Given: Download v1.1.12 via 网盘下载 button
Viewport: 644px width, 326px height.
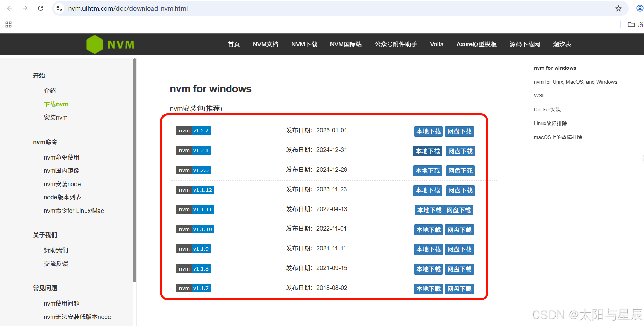Looking at the screenshot, I should pos(460,190).
